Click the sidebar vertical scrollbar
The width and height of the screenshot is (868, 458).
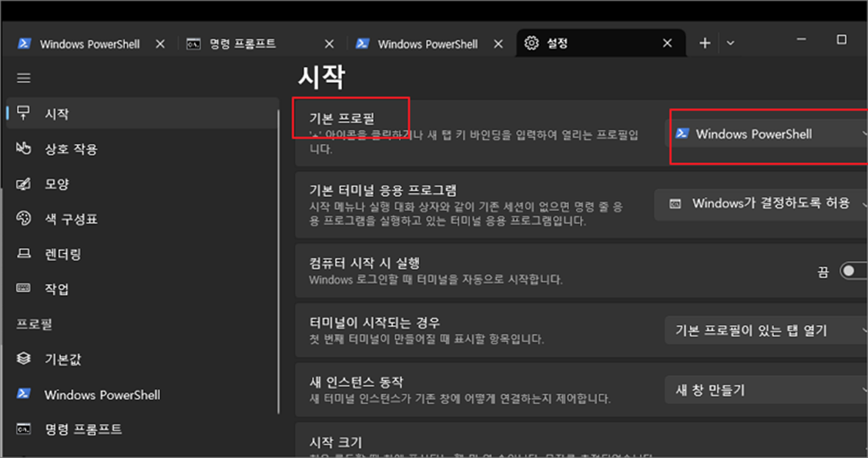point(279,260)
